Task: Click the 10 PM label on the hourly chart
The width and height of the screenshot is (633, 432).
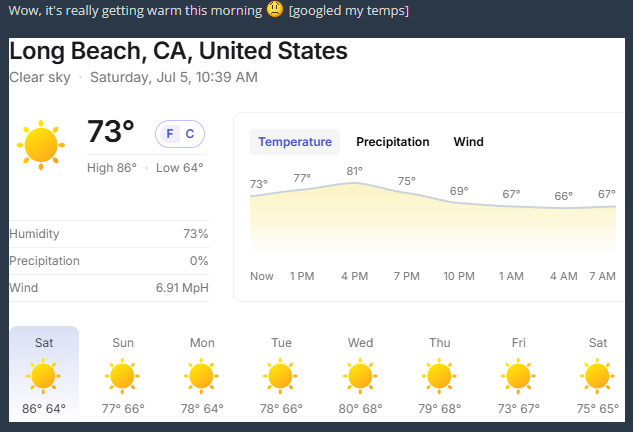Action: 459,276
